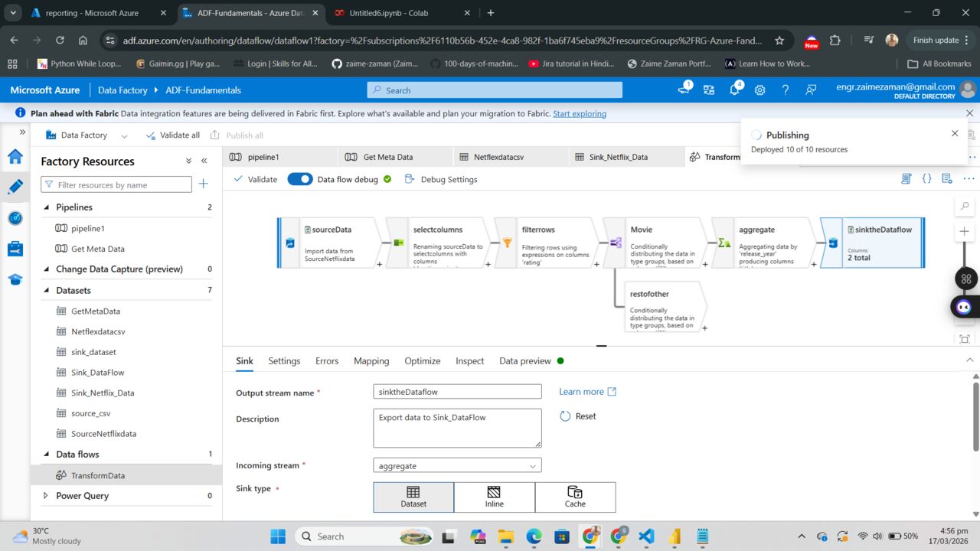Add transformation after the sourceData node

pos(379,264)
